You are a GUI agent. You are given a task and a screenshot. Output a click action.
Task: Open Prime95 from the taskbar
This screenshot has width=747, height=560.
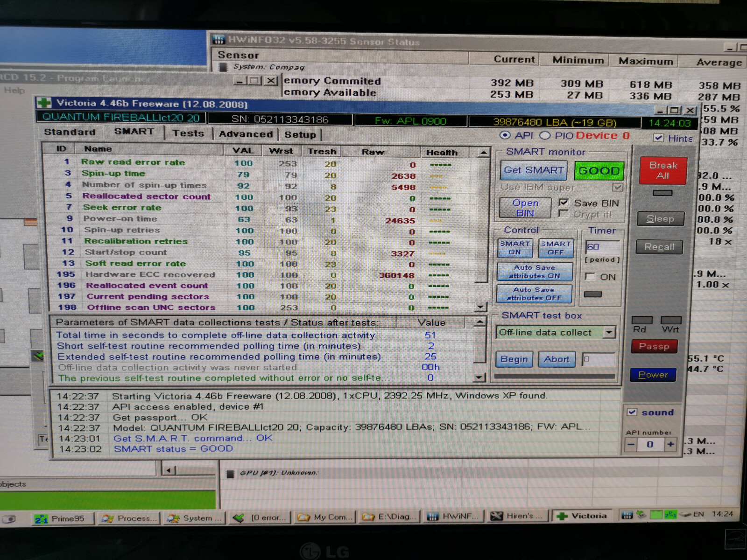click(63, 518)
